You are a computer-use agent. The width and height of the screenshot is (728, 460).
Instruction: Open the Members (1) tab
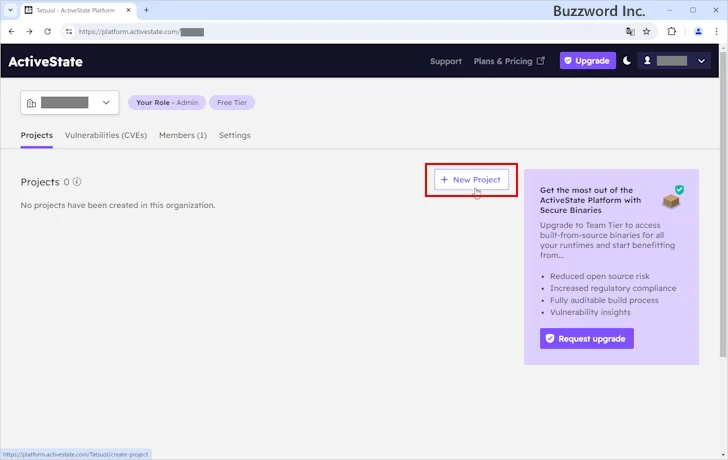tap(183, 135)
